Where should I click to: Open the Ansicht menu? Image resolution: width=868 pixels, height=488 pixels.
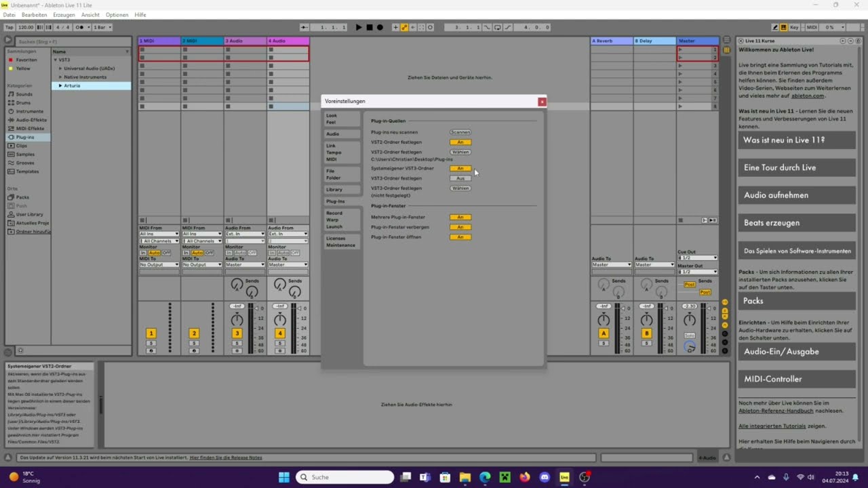click(90, 15)
